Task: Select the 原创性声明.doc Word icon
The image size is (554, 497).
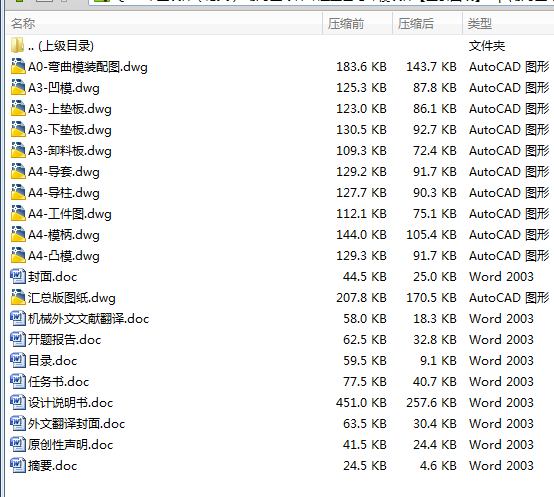Action: click(18, 444)
